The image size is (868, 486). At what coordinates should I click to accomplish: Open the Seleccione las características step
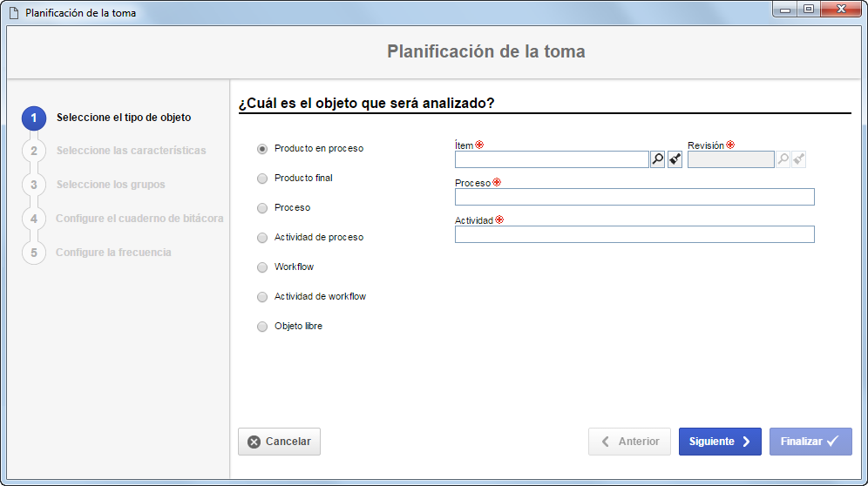[131, 151]
